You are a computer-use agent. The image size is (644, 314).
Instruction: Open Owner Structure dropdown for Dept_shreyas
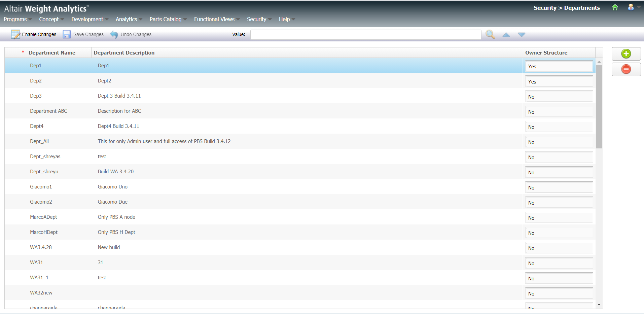(559, 157)
